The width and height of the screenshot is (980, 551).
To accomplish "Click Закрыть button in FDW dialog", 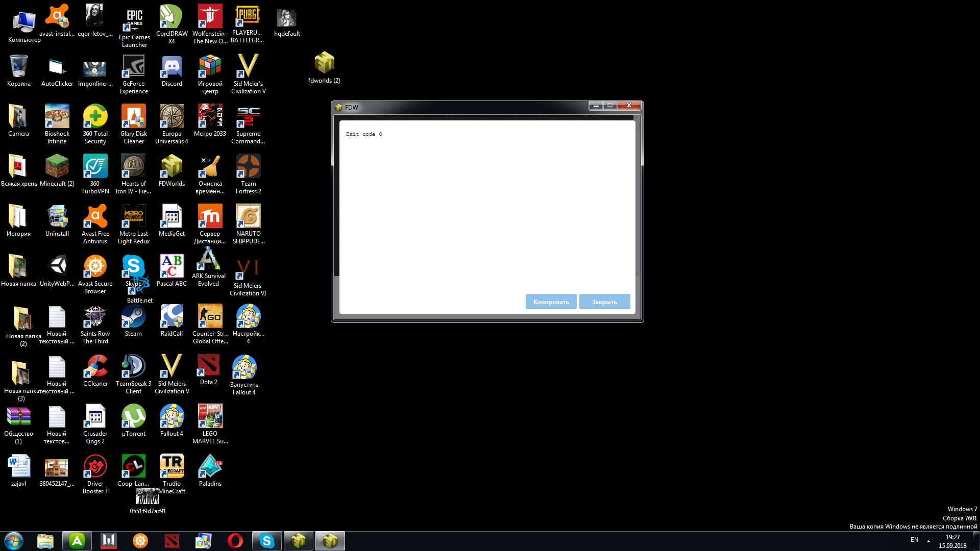I will (604, 302).
